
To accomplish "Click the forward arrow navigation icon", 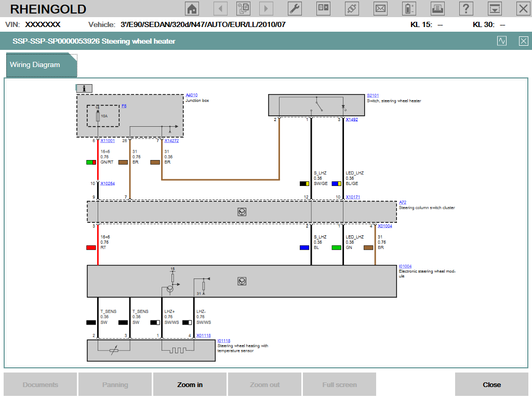I will pyautogui.click(x=266, y=8).
